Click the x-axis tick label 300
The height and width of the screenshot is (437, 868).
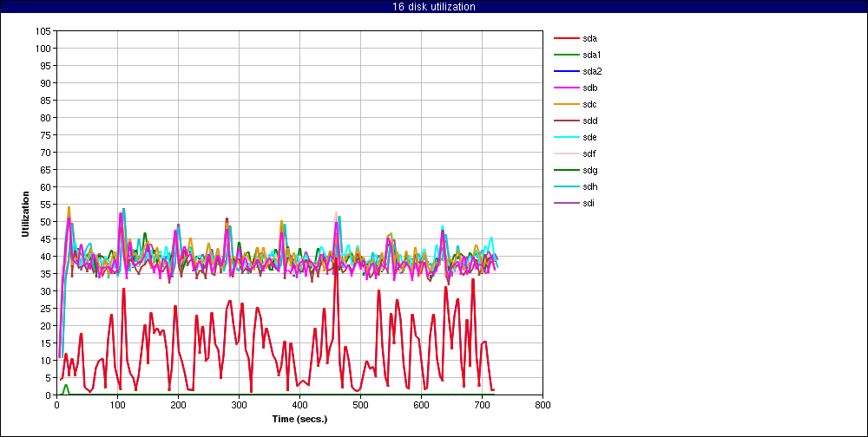(239, 404)
